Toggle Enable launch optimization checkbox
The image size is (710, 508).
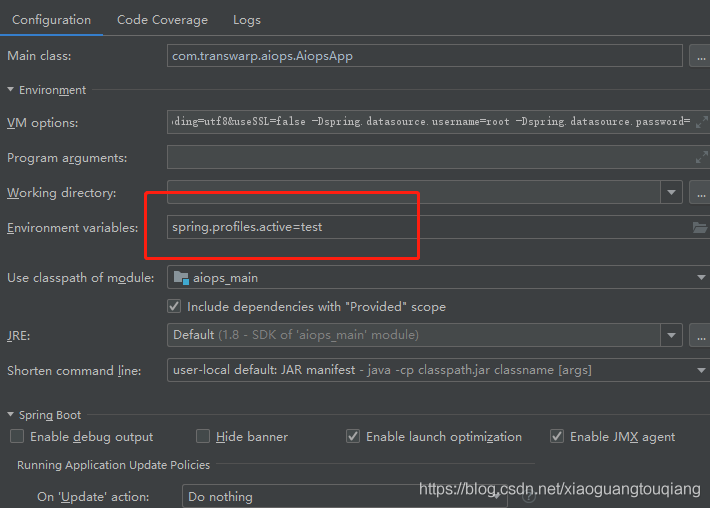[353, 436]
